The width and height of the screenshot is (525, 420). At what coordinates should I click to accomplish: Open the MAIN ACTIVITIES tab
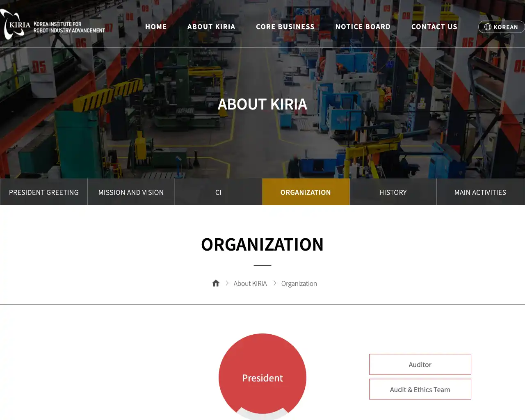pyautogui.click(x=480, y=192)
